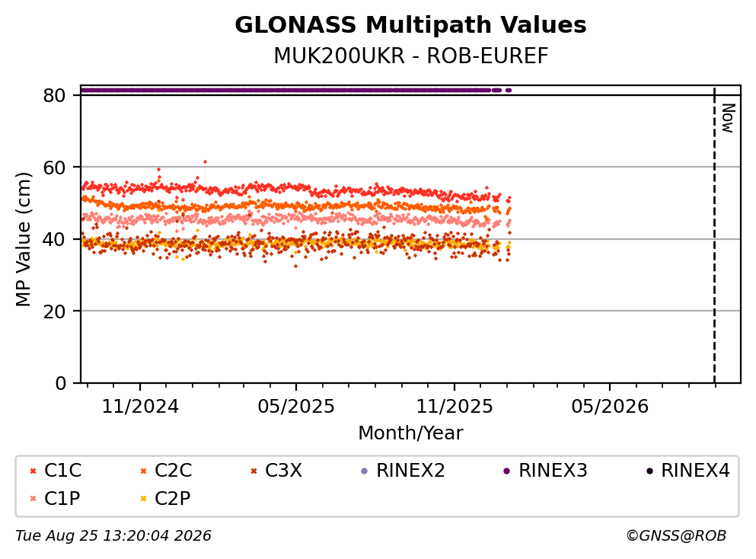Click the RINEX4 black legend dot
Viewport: 756px width, 559px height.
pos(649,471)
